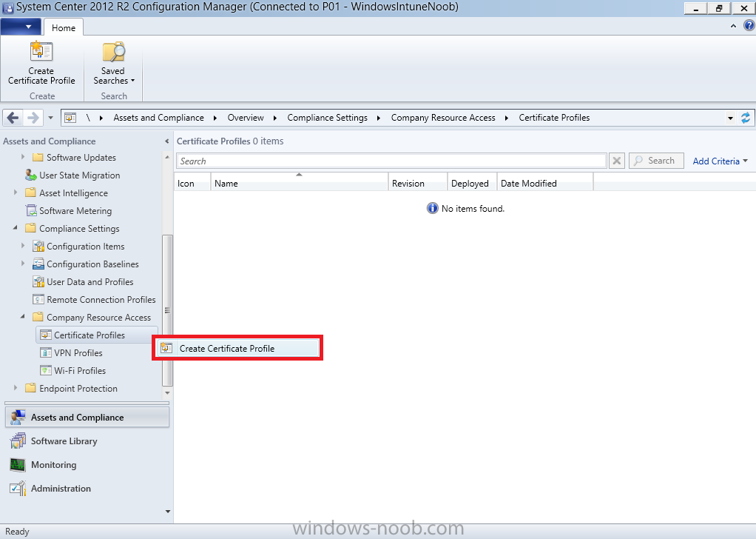
Task: Open address bar dropdown arrow
Action: click(730, 118)
